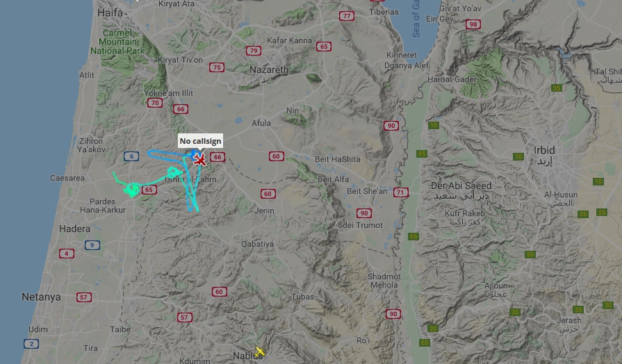Click the route 98 road shield
This screenshot has height=364, width=622.
[x=473, y=24]
